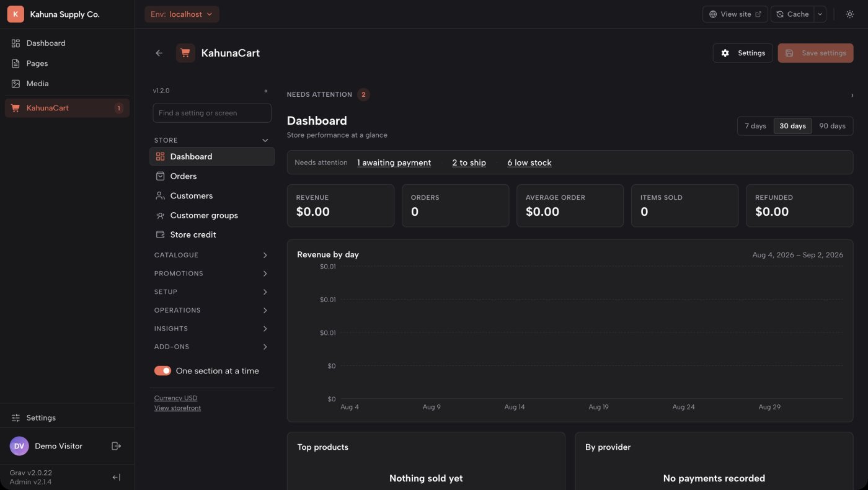Click the Save settings button
This screenshot has width=868, height=490.
tap(815, 53)
